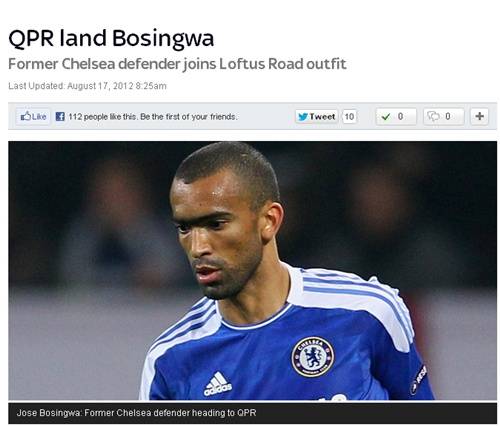Click the Tweet button

(x=316, y=116)
